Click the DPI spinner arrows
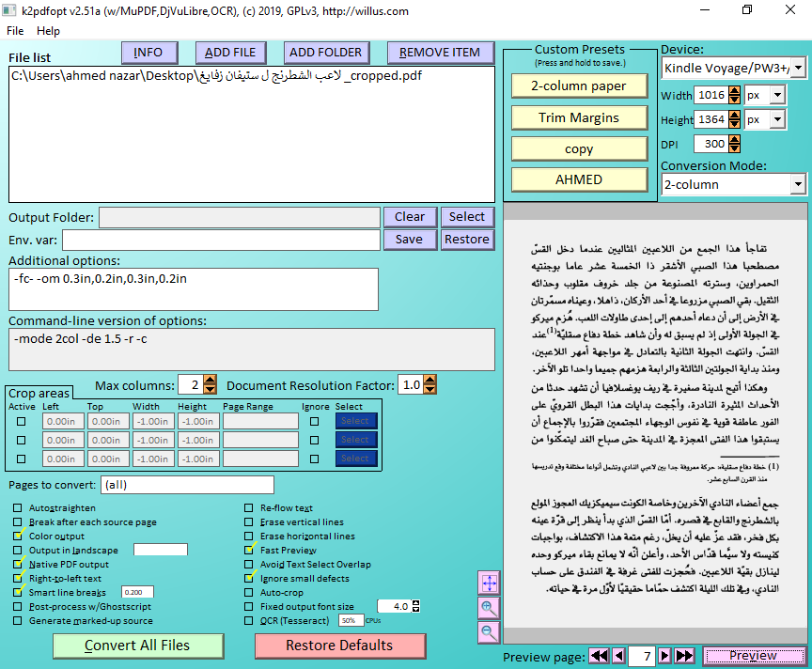The image size is (812, 669). (x=734, y=144)
